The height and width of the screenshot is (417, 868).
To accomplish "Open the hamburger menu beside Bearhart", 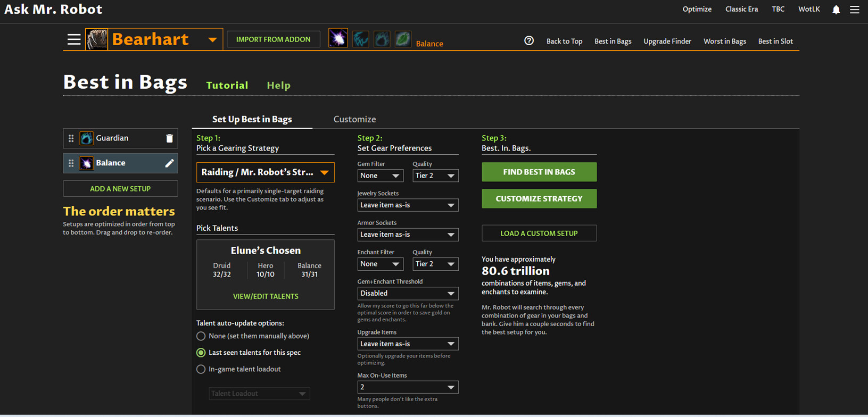I will pos(74,39).
